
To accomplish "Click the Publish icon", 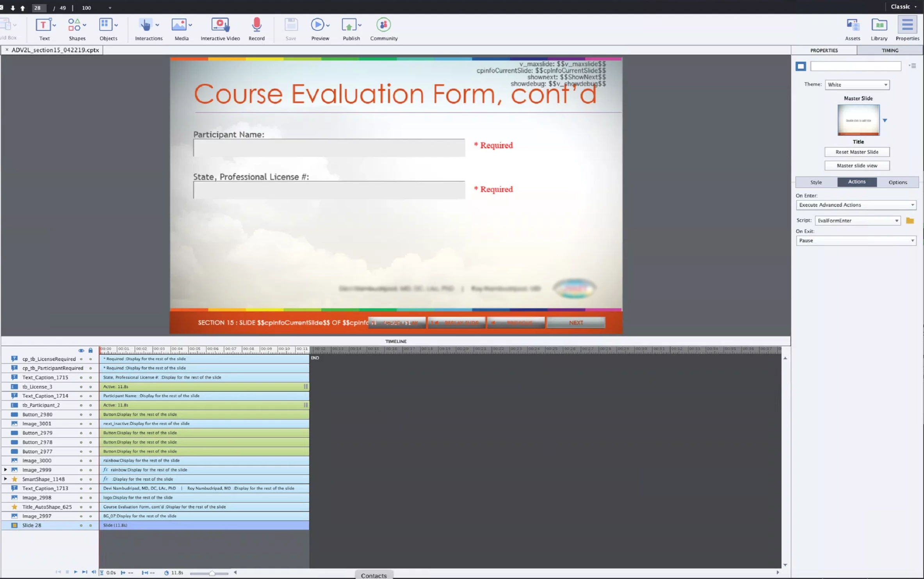I will click(x=349, y=25).
